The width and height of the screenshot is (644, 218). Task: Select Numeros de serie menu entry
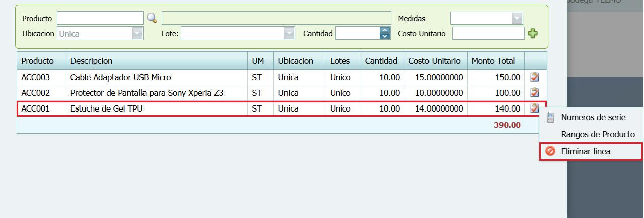click(x=591, y=117)
